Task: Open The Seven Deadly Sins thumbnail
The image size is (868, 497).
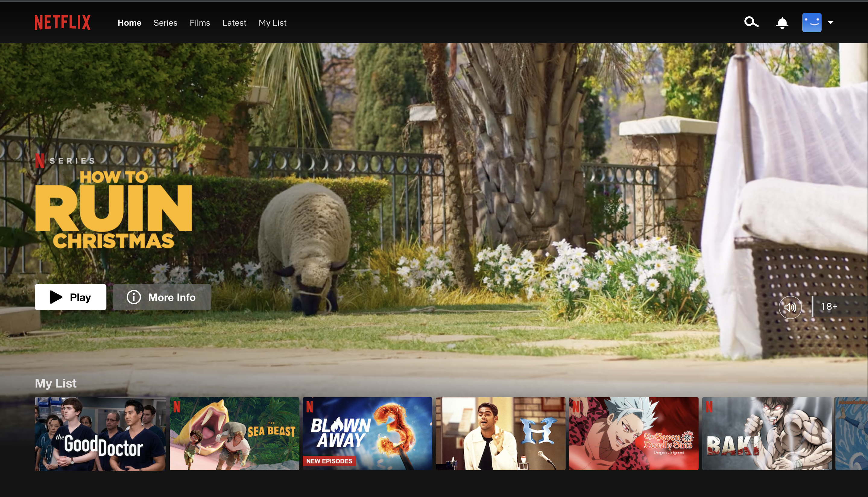Action: 634,433
